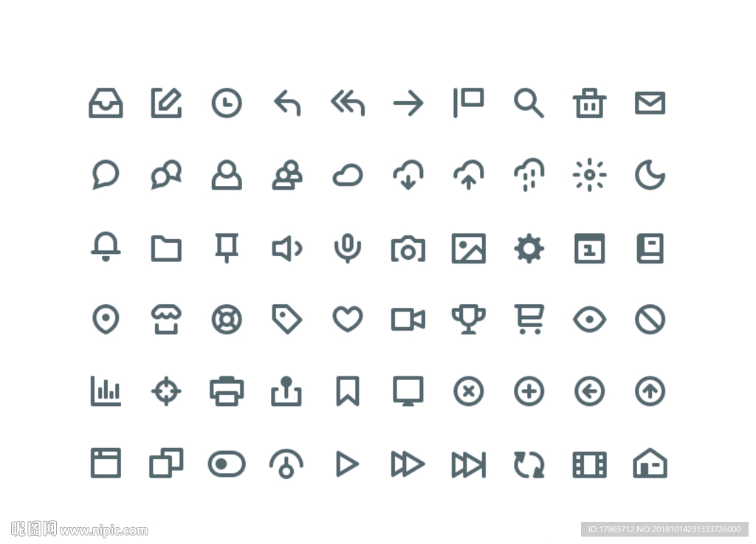Image resolution: width=756 pixels, height=544 pixels.
Task: Select the crosshair target icon
Action: (x=166, y=390)
